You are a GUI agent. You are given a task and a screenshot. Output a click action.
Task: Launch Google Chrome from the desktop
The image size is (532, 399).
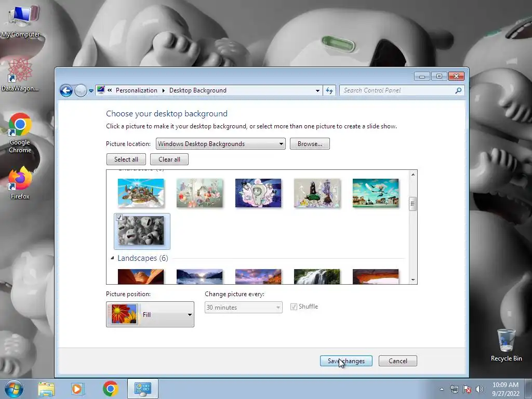coord(20,133)
